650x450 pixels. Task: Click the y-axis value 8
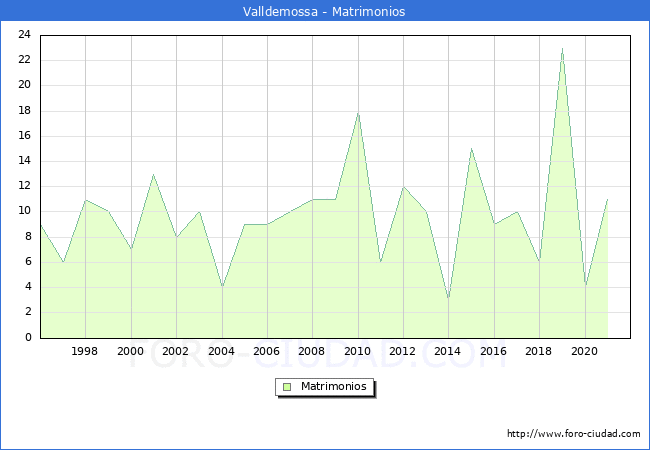[28, 237]
